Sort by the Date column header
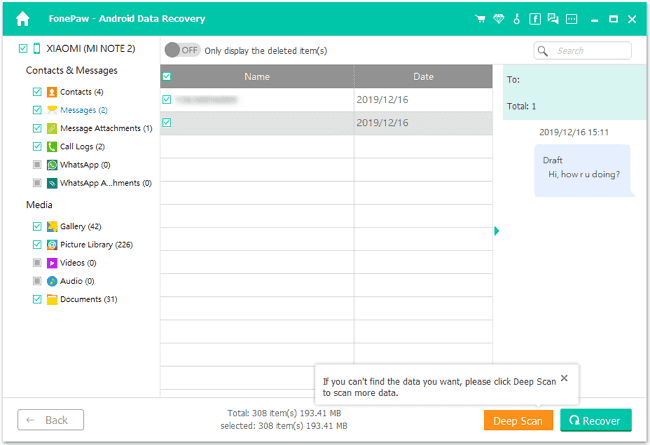 point(423,76)
